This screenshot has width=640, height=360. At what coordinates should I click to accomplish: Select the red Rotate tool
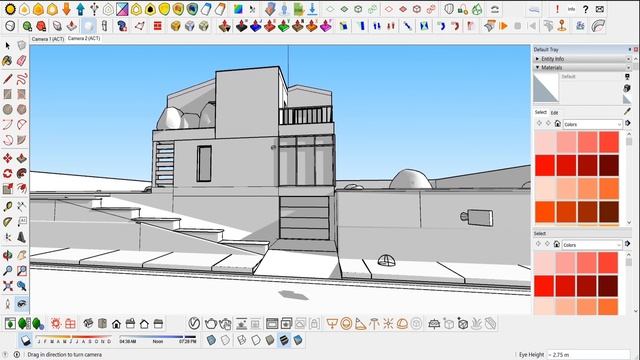tap(7, 173)
